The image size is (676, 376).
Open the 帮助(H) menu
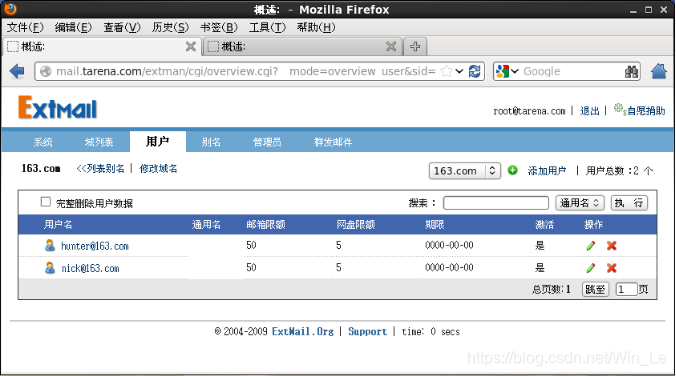316,28
